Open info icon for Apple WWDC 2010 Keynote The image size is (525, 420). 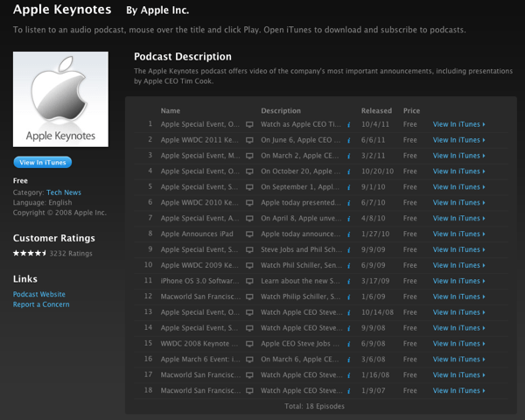(x=349, y=203)
